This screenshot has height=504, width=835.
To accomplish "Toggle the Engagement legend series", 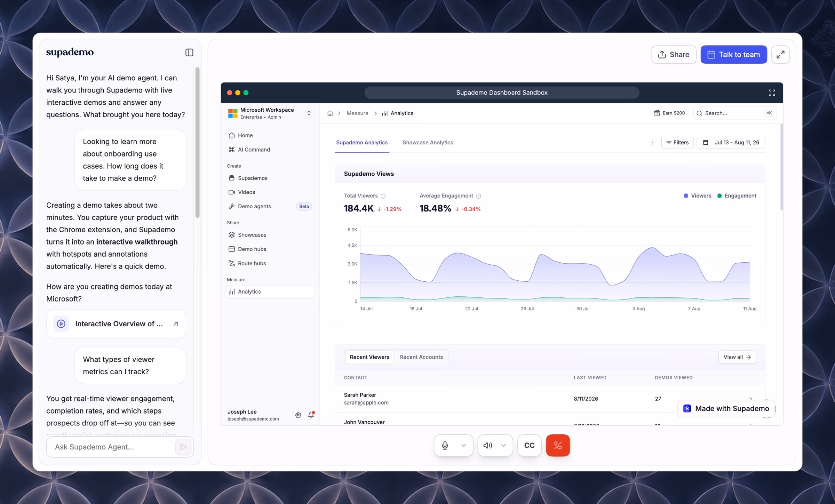I will 737,196.
